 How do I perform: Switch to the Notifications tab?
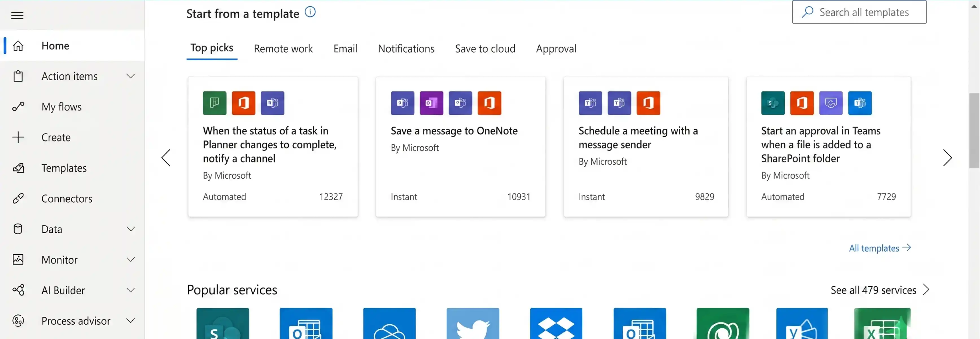click(406, 49)
